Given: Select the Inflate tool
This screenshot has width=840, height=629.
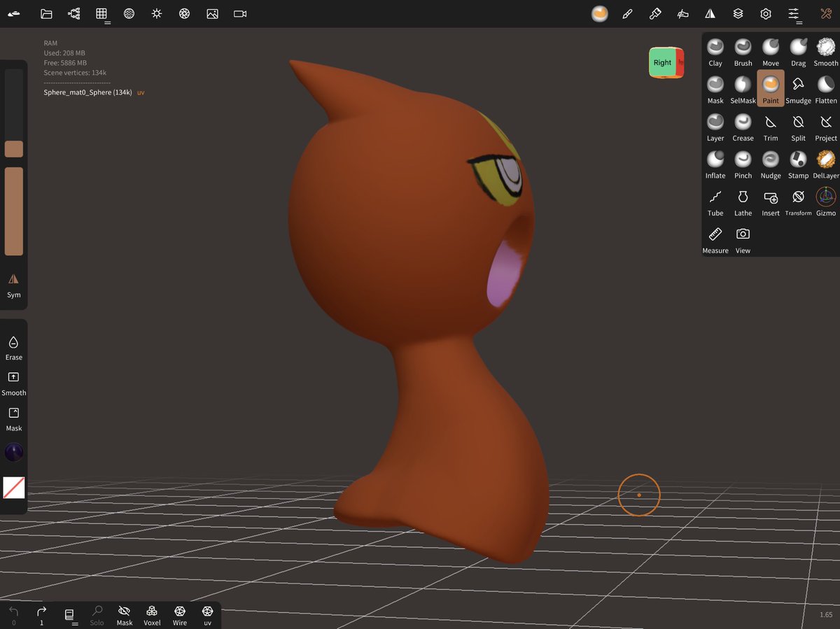Looking at the screenshot, I should (x=715, y=165).
